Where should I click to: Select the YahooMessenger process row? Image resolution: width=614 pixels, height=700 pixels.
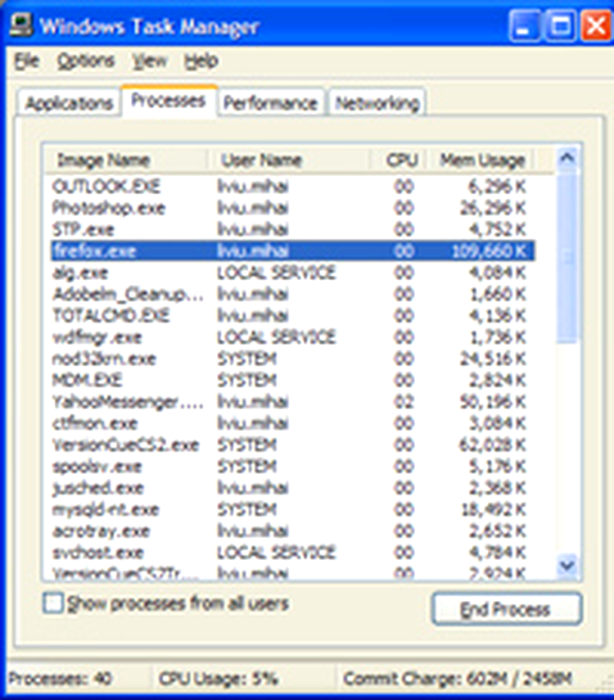pos(292,402)
